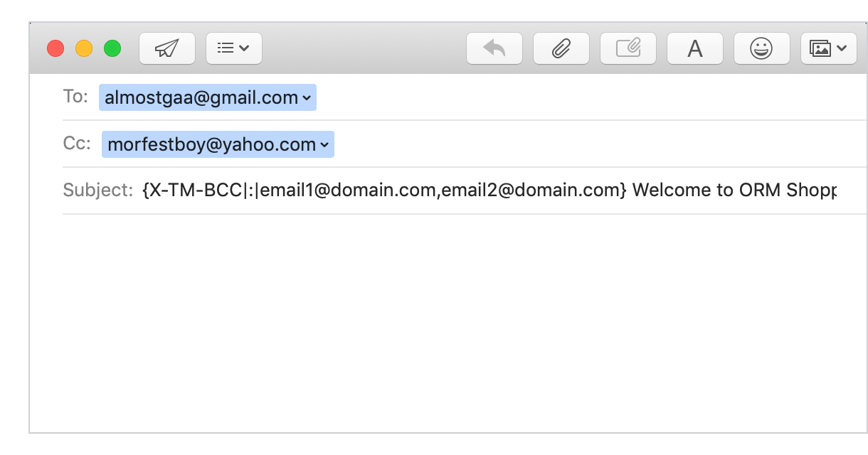Click the reply arrow toolbar icon
868x455 pixels.
coord(494,48)
